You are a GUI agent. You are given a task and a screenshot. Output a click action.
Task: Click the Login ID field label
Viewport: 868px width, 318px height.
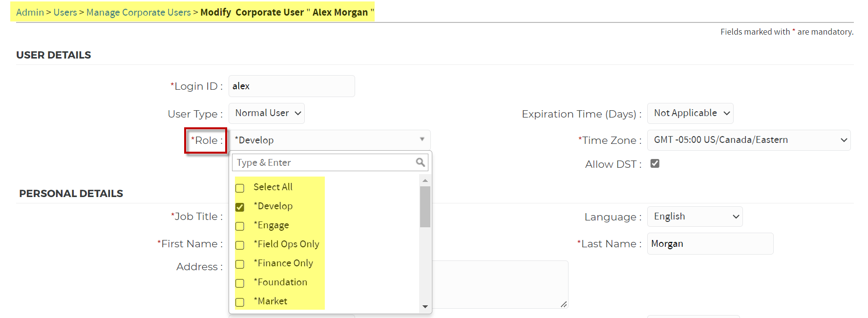pos(196,86)
